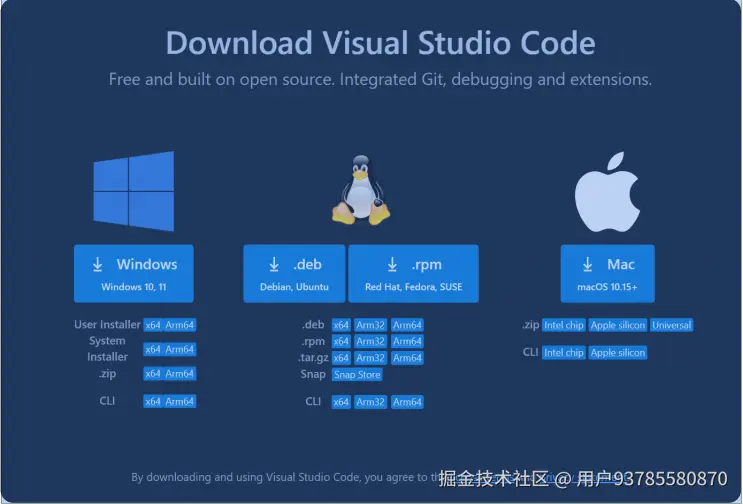The image size is (743, 504).
Task: Click the 'Free and built on open source' subtitle
Action: point(381,79)
